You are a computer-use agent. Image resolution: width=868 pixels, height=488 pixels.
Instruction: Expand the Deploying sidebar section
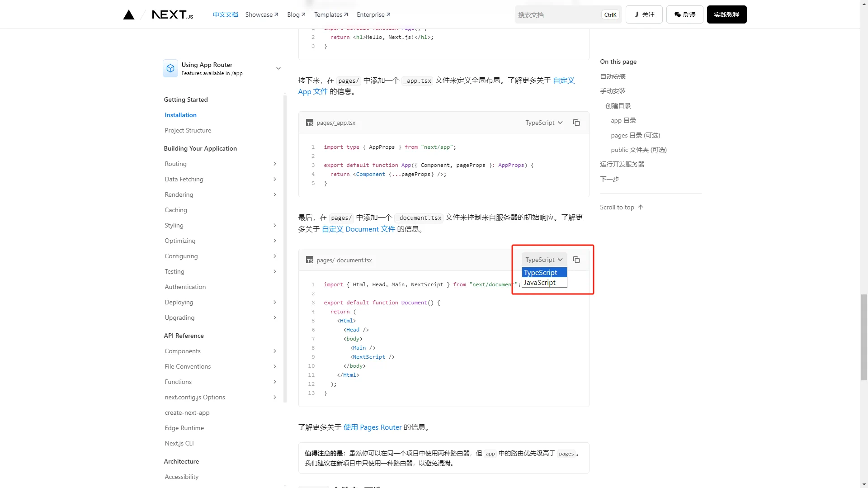pyautogui.click(x=274, y=302)
